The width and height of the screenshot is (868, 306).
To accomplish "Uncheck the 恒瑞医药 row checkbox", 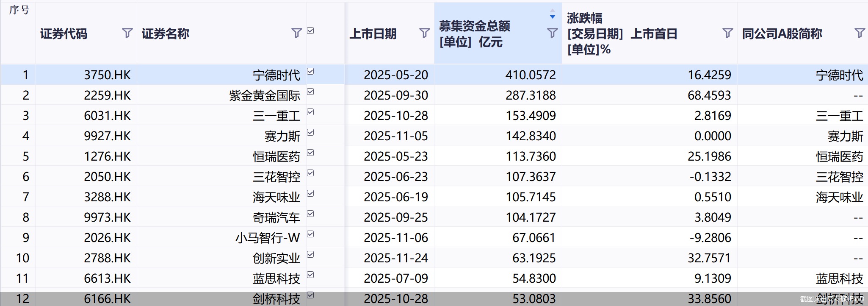I will click(x=310, y=153).
